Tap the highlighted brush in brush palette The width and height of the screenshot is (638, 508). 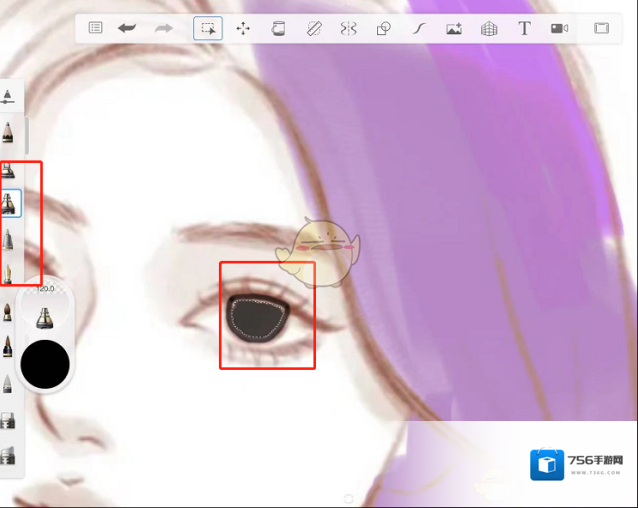(10, 203)
